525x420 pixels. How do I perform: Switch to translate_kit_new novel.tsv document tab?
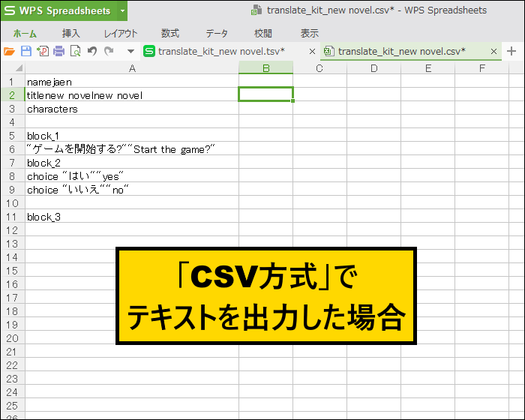click(x=220, y=51)
